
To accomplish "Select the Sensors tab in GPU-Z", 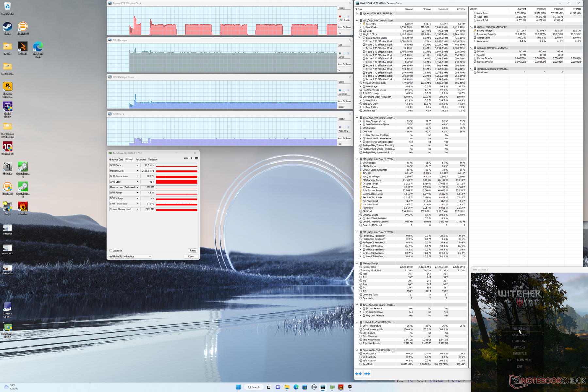I will [129, 159].
